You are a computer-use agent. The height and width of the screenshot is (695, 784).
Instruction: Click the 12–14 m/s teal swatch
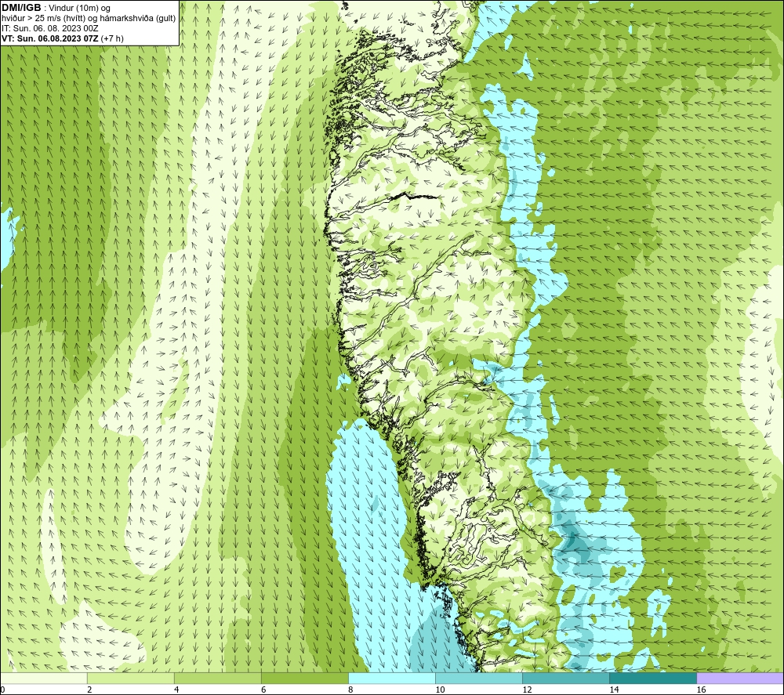(566, 678)
